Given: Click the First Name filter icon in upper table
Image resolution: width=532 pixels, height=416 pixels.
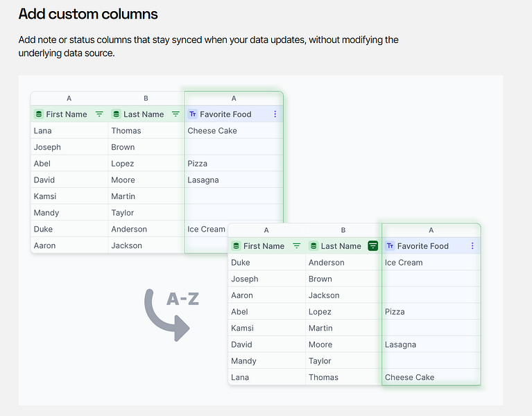Looking at the screenshot, I should coord(99,114).
